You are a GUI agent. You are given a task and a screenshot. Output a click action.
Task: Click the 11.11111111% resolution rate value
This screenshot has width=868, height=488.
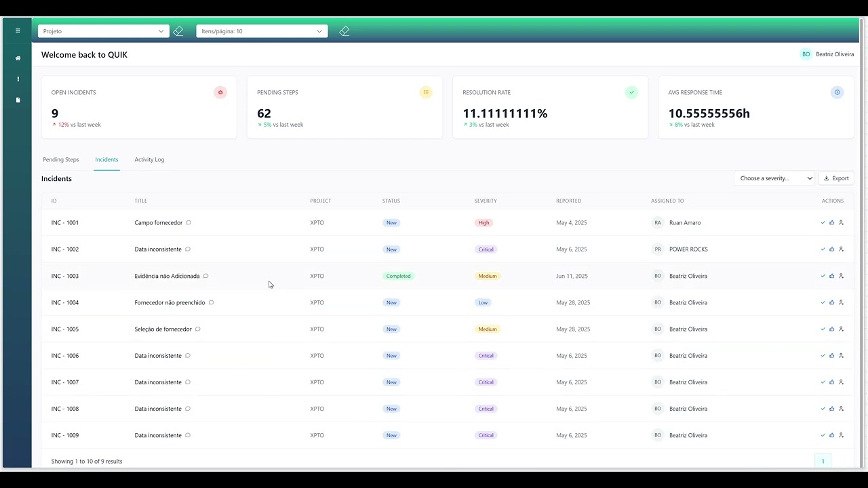tap(505, 113)
